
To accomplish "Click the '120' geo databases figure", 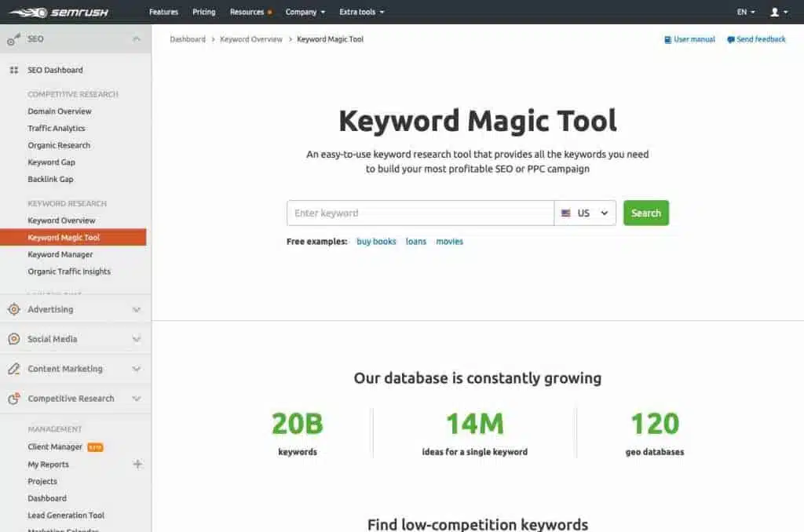I will click(655, 424).
